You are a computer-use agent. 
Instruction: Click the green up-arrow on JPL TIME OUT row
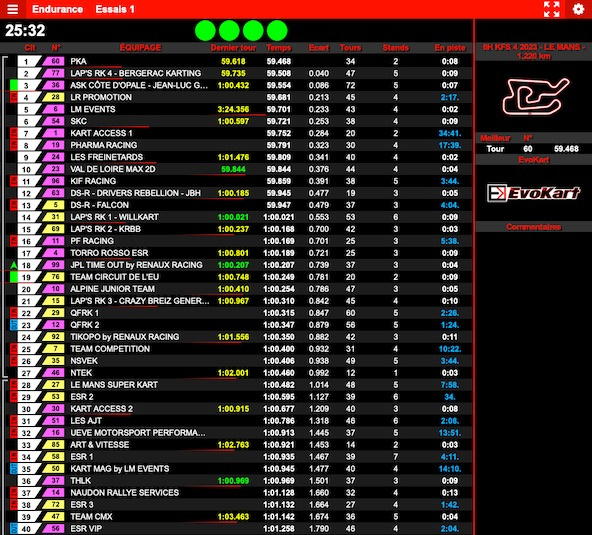pos(14,265)
